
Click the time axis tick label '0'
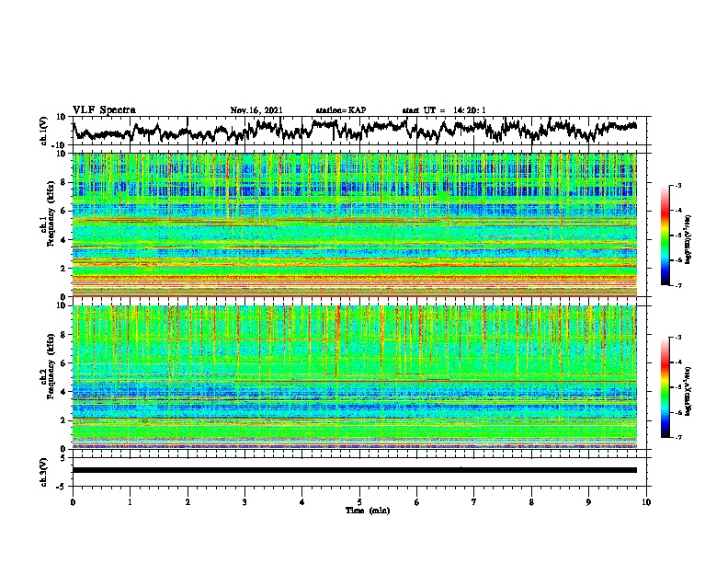73,502
